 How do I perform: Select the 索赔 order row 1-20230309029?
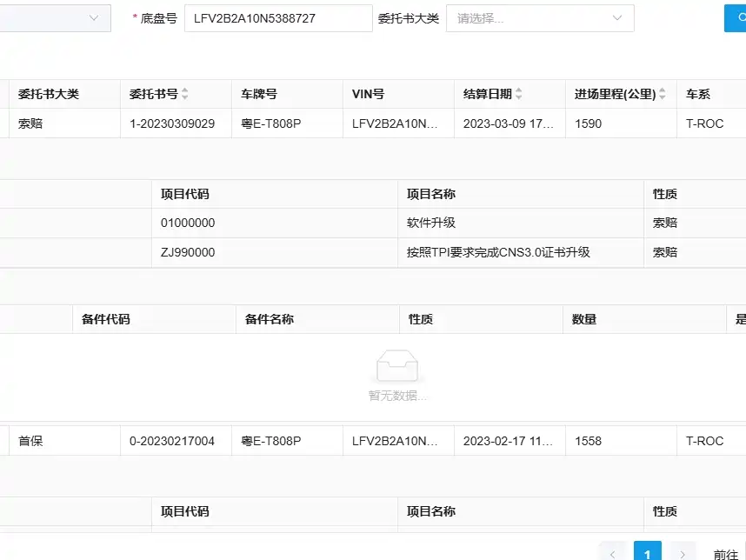pyautogui.click(x=373, y=123)
